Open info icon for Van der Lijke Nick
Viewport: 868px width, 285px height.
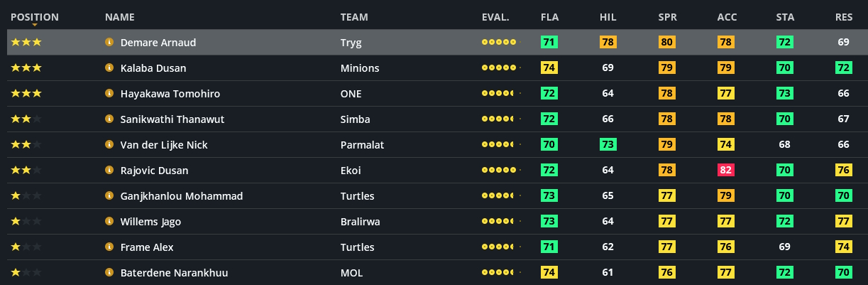pyautogui.click(x=109, y=145)
